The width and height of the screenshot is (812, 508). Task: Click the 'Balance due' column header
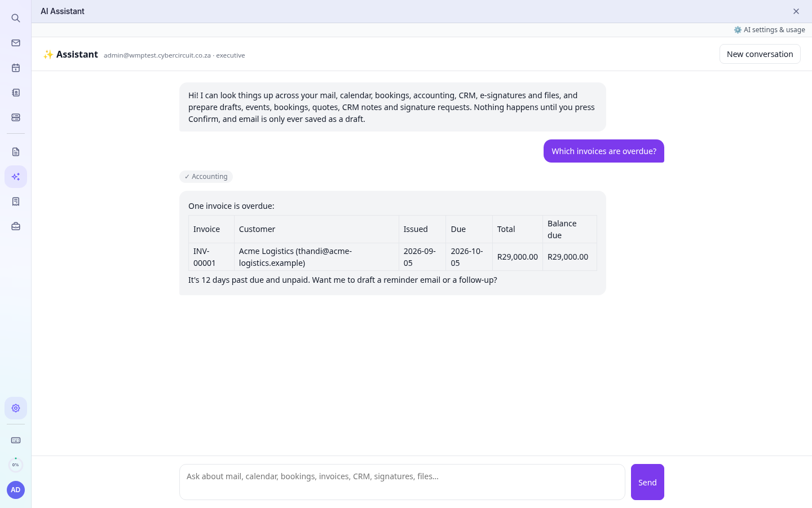coord(570,229)
